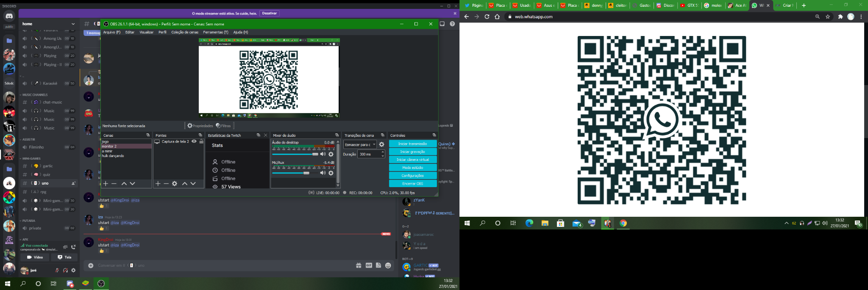The image size is (868, 290).
Task: Open Discord user settings gear
Action: tap(73, 270)
